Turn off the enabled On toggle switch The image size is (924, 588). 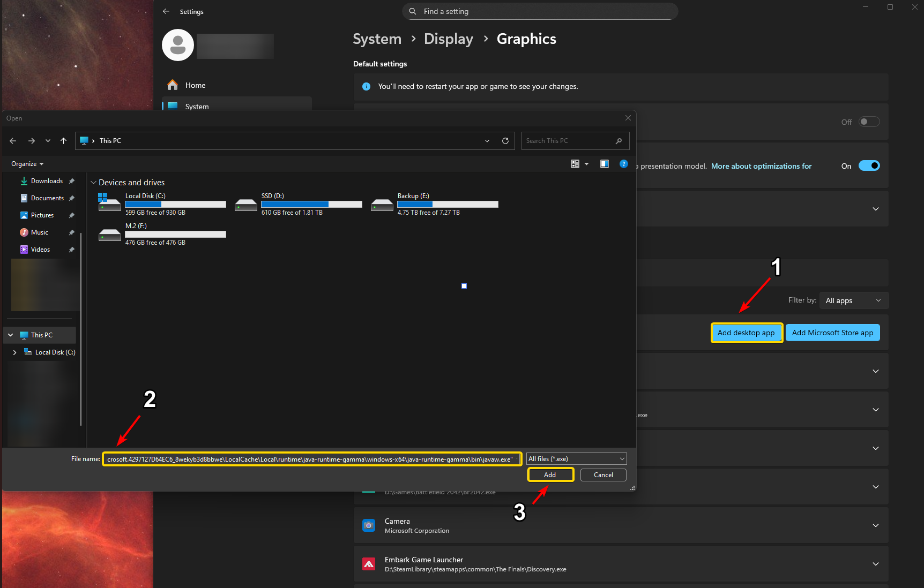pyautogui.click(x=869, y=166)
